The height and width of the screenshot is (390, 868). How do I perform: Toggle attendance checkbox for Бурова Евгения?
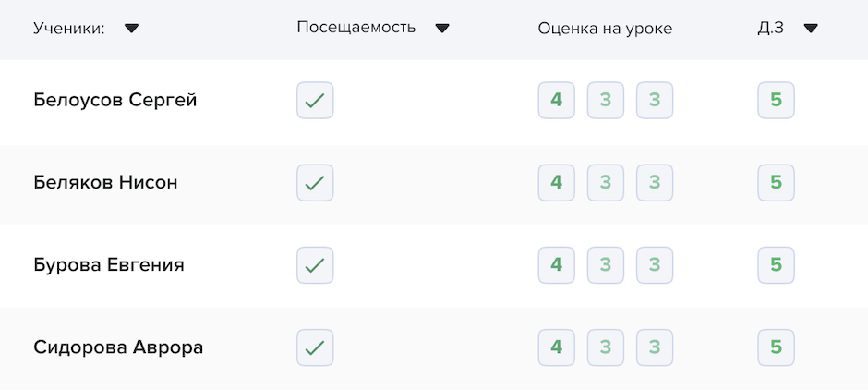315,265
